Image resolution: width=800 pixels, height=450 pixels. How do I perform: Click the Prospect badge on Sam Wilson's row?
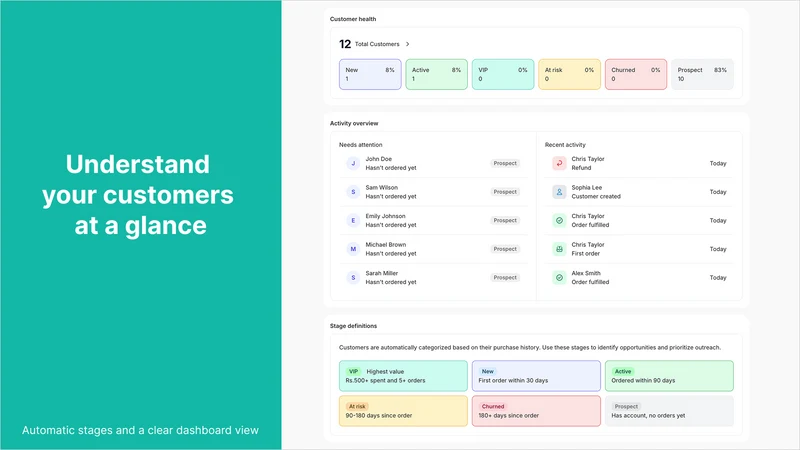tap(505, 192)
